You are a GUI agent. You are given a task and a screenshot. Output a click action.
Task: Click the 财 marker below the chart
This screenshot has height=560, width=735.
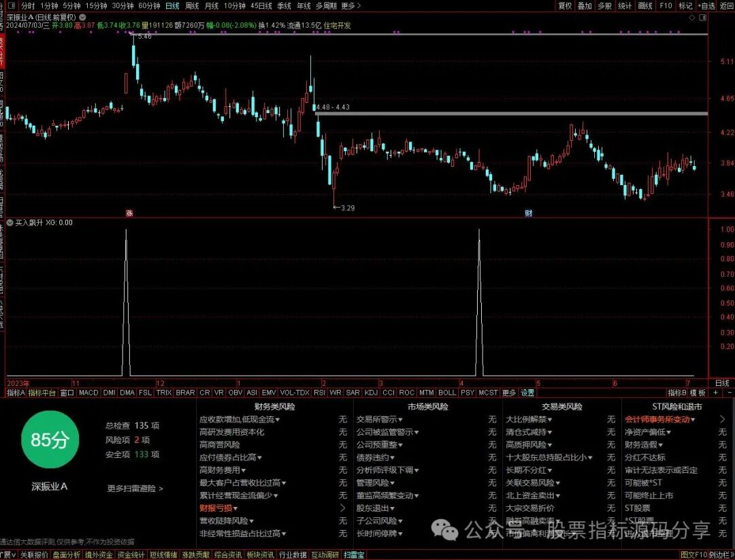tap(528, 213)
